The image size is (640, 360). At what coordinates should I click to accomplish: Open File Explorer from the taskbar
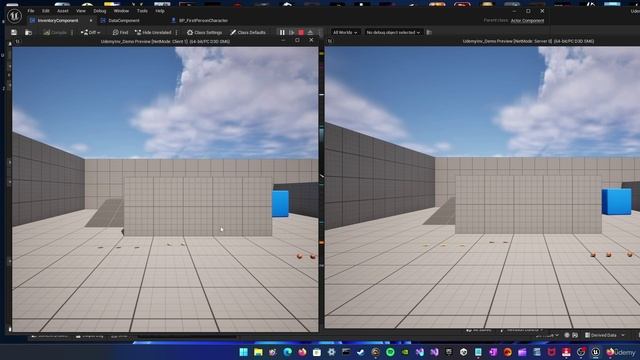tap(258, 352)
